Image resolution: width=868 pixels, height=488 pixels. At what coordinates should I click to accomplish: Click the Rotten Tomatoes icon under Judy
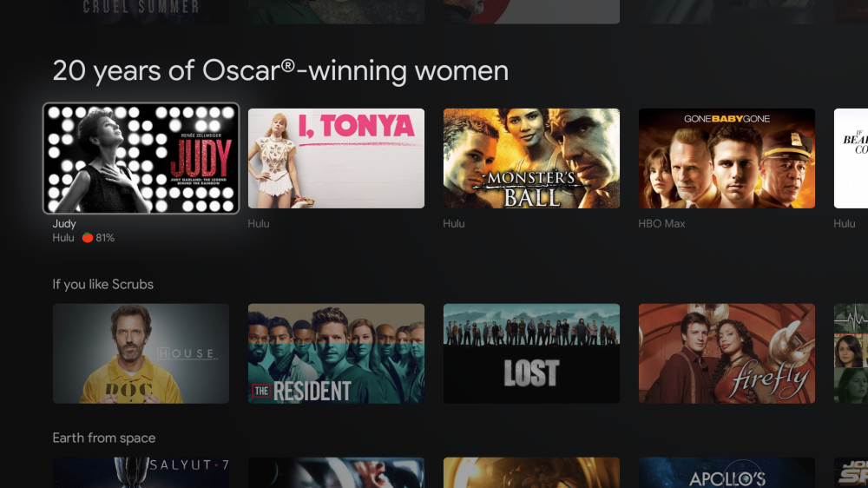click(88, 238)
